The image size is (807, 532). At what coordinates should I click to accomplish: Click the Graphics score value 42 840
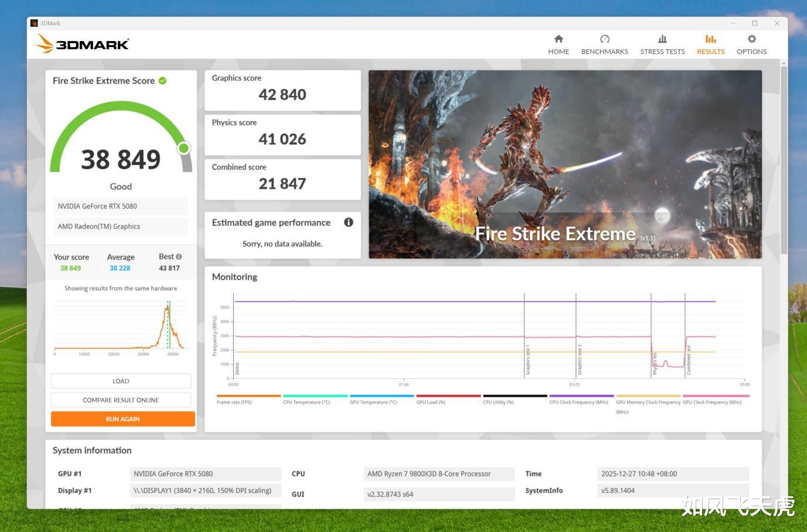point(282,94)
